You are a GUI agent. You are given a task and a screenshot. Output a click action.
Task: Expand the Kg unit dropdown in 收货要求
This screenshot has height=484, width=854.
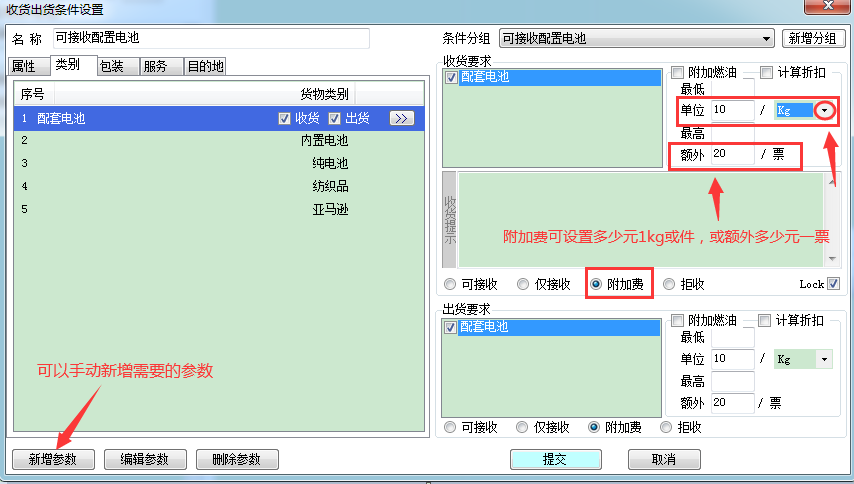[824, 110]
